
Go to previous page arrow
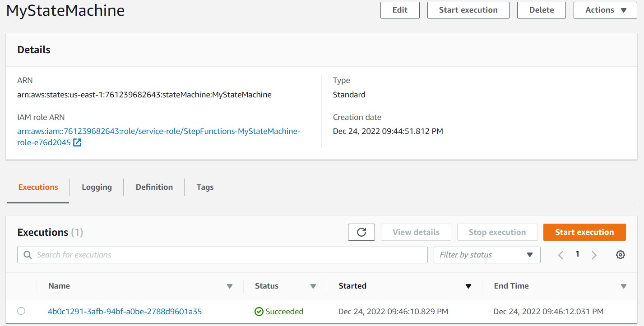click(561, 255)
